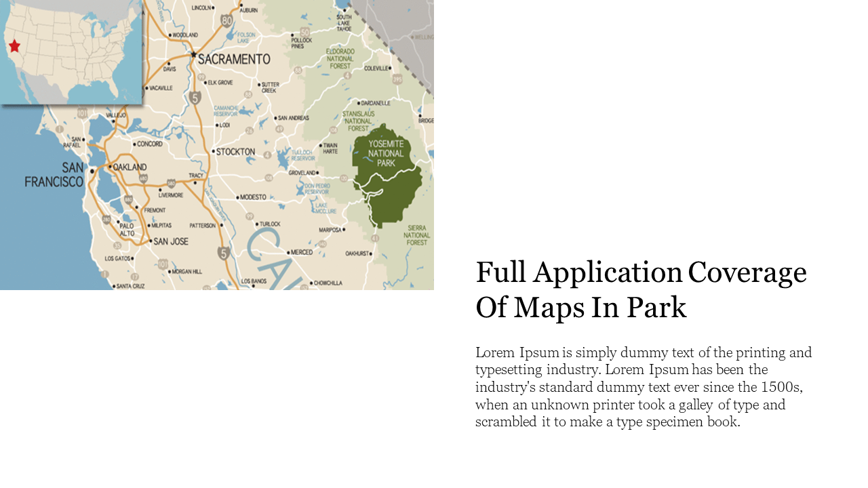Click the 'MARIPOSA' label

tap(330, 230)
